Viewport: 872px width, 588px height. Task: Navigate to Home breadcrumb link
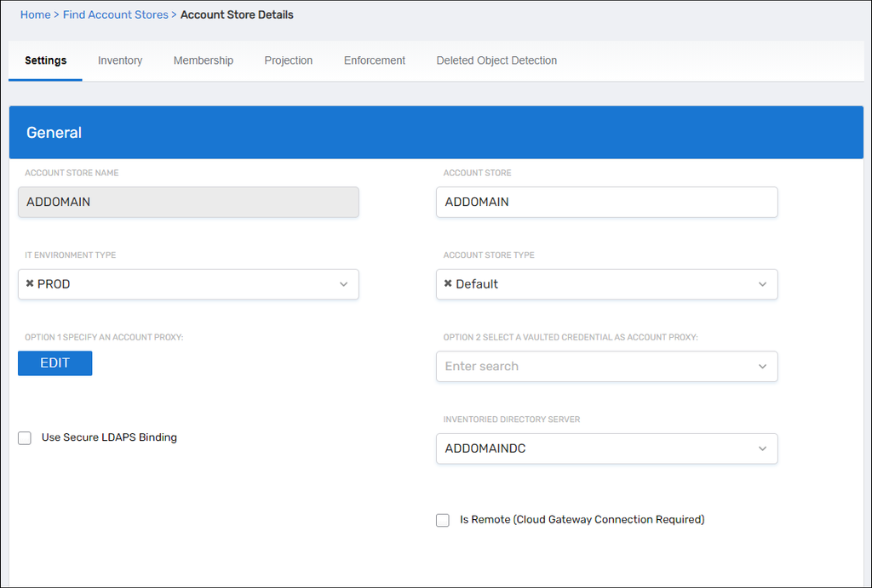[x=35, y=14]
